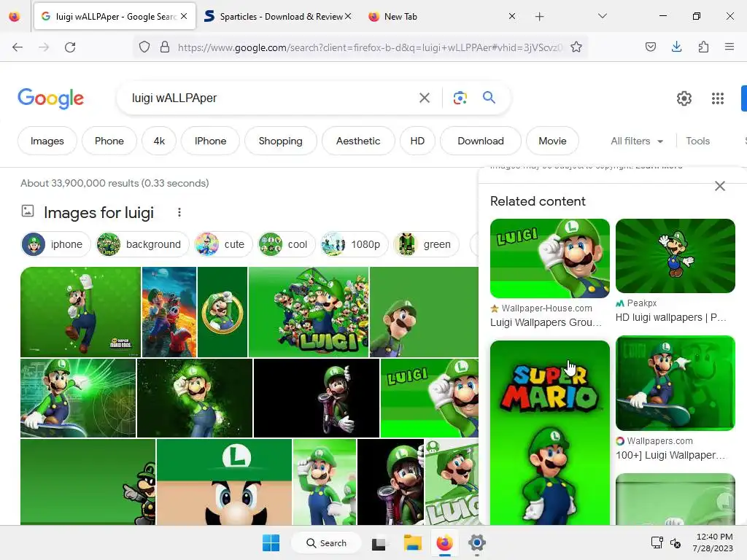Image resolution: width=747 pixels, height=560 pixels.
Task: Click the Firefox icon on the taskbar
Action: pos(444,542)
